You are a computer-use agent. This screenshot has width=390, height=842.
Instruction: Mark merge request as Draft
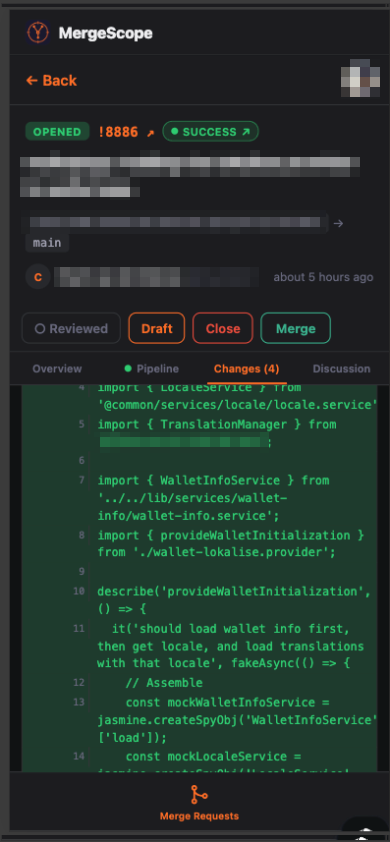[157, 328]
